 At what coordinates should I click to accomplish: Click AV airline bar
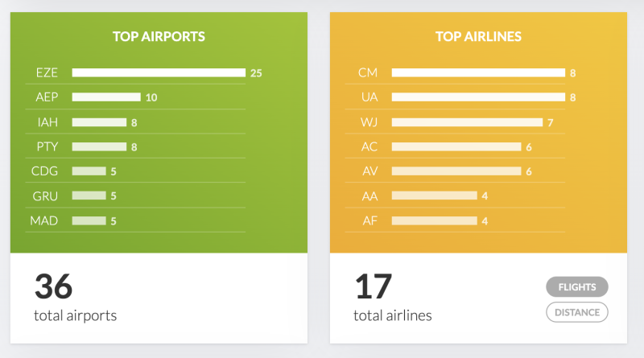(456, 171)
